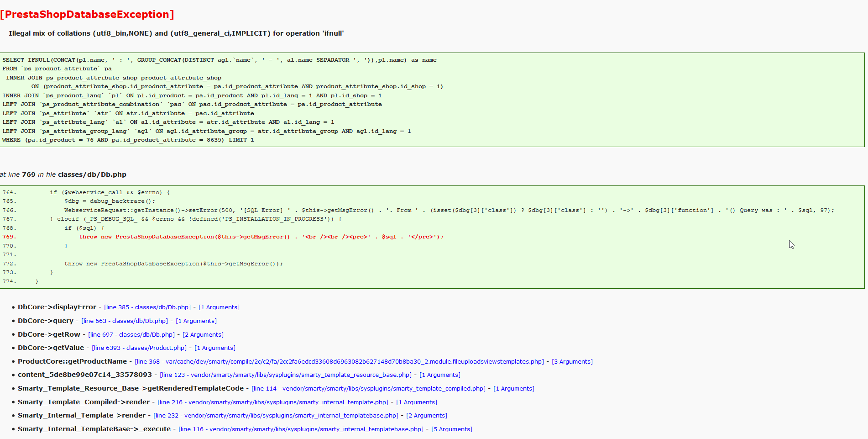Click code line 765 '$dbg = debug_backtrace();'

[110, 201]
